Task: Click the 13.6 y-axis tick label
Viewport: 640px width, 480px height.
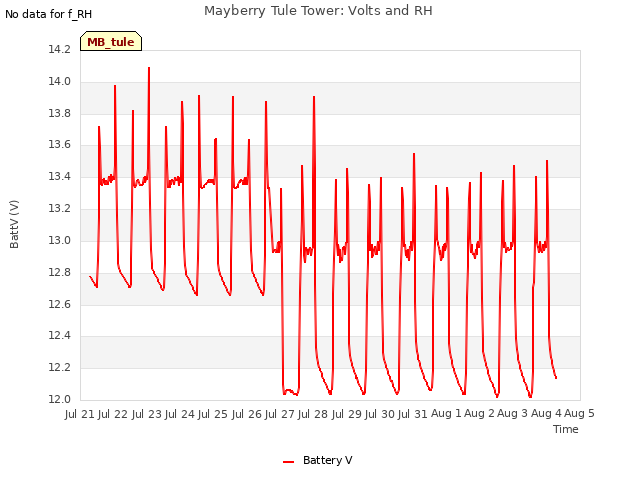Action: [59, 144]
